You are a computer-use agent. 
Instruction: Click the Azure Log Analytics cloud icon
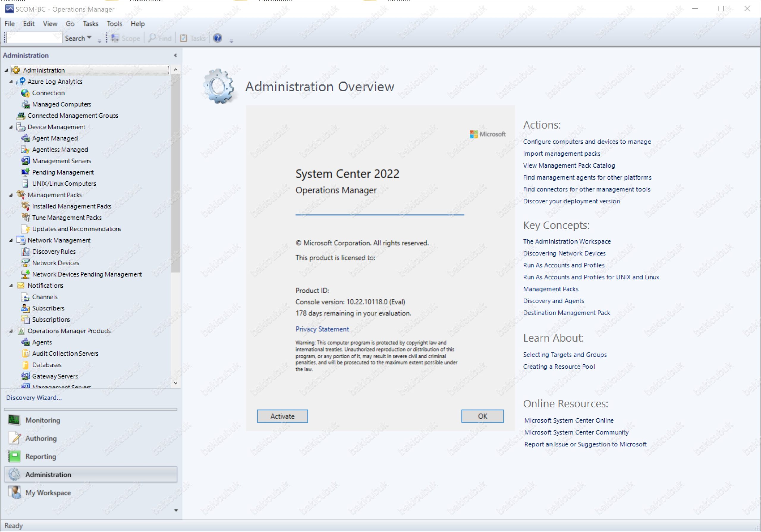point(21,81)
